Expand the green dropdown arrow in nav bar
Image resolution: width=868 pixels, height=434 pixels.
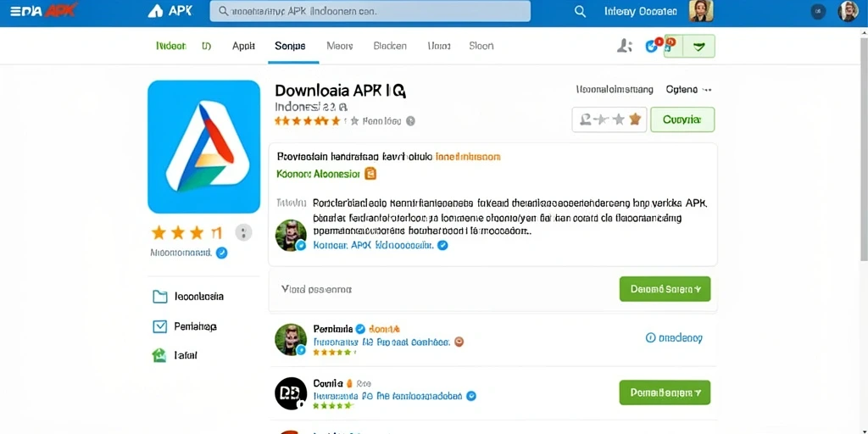point(699,47)
